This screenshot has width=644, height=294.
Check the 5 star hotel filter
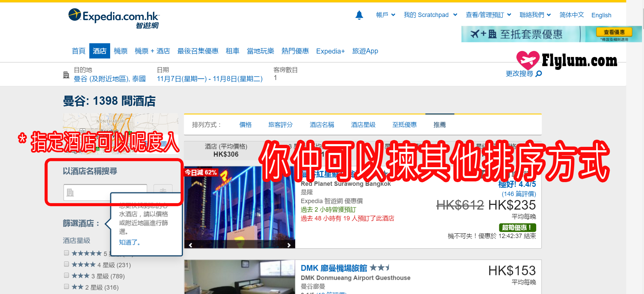pos(66,253)
